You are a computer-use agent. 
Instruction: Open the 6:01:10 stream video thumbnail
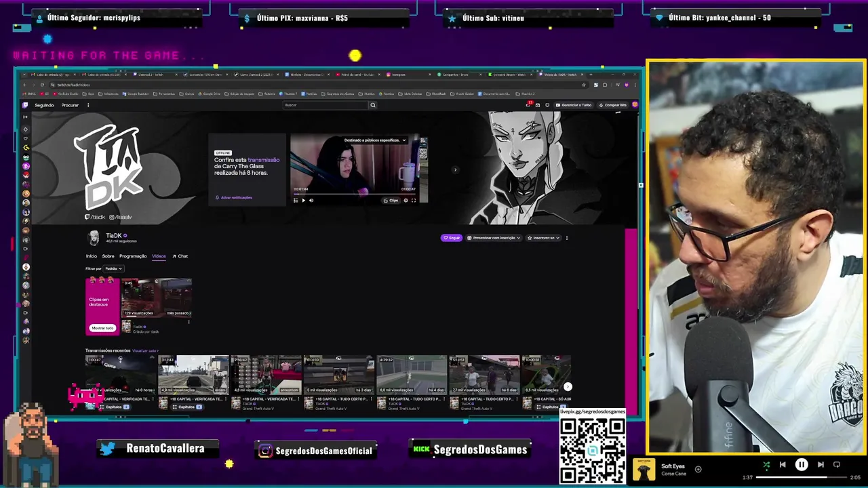pyautogui.click(x=338, y=374)
